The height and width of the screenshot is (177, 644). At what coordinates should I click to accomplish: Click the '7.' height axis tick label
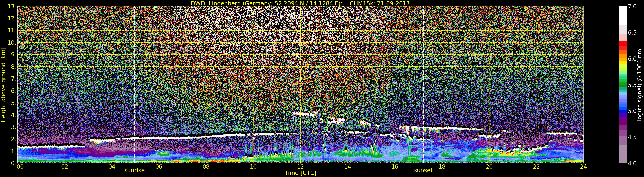[x=13, y=79]
